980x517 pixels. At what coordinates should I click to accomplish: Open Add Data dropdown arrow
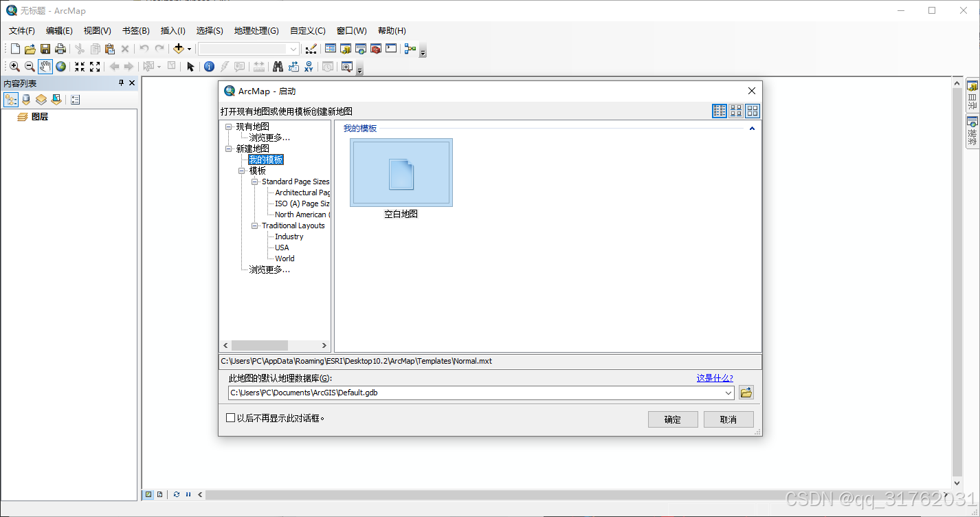point(189,49)
